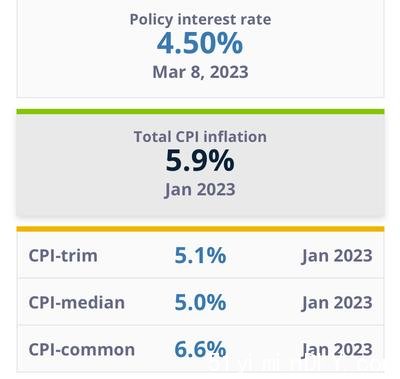The image size is (400, 379).
Task: Click the 5.0% CPI-median value
Action: tap(200, 303)
